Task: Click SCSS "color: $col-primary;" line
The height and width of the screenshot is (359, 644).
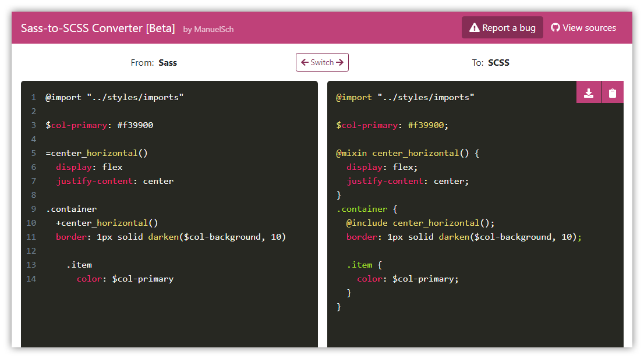Action: [408, 279]
